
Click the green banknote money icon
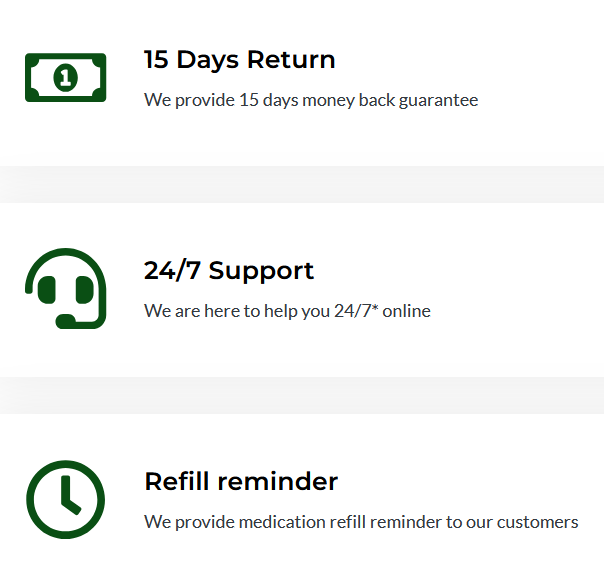(x=65, y=77)
